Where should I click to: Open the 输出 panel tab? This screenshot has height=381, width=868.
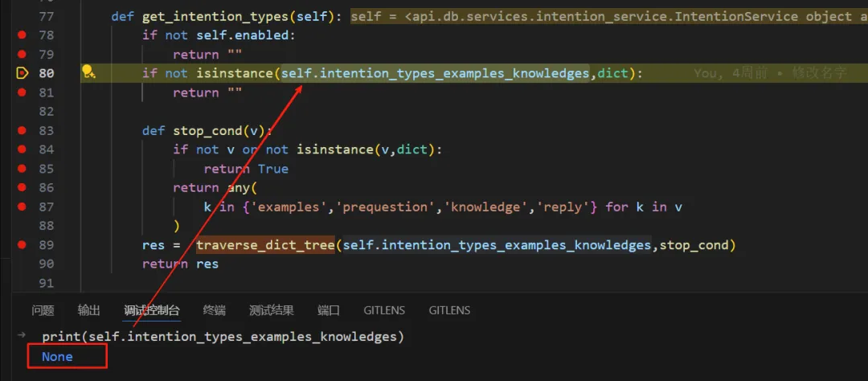pyautogui.click(x=88, y=310)
